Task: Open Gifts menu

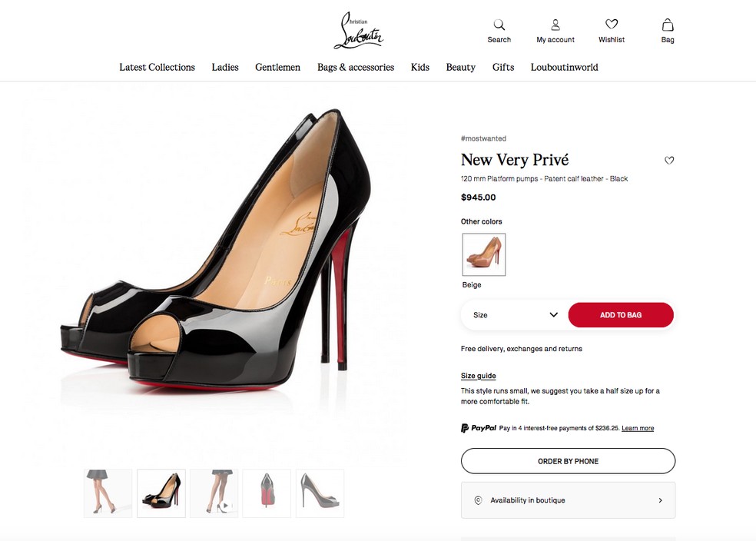Action: point(503,67)
